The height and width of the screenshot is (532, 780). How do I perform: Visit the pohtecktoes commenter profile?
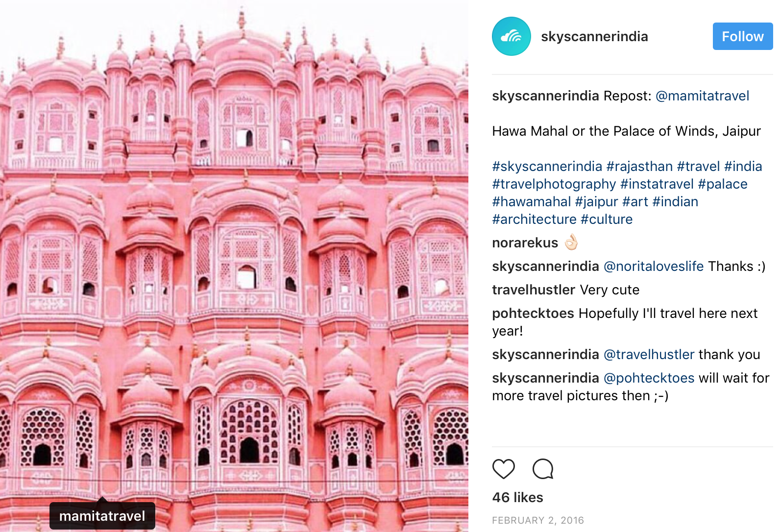coord(533,314)
